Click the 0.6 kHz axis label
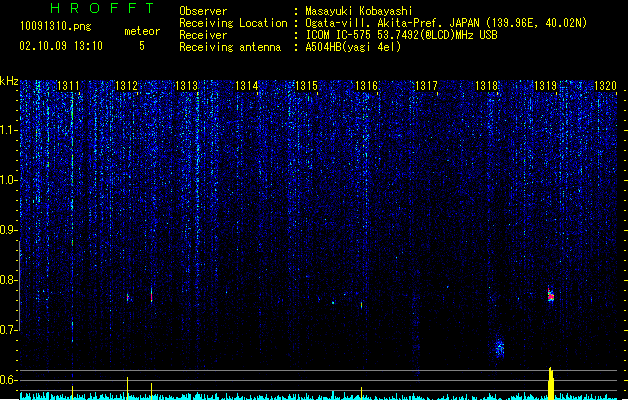 (9, 380)
